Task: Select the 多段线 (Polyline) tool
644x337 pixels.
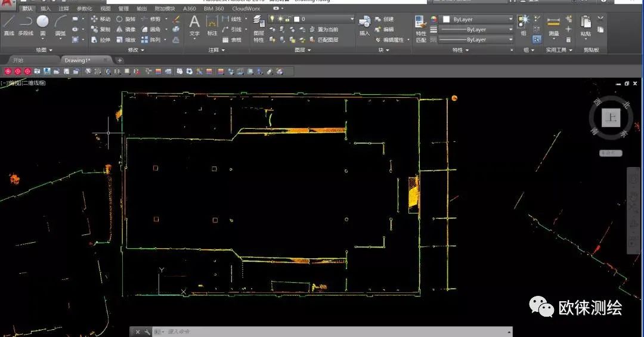Action: (26, 26)
